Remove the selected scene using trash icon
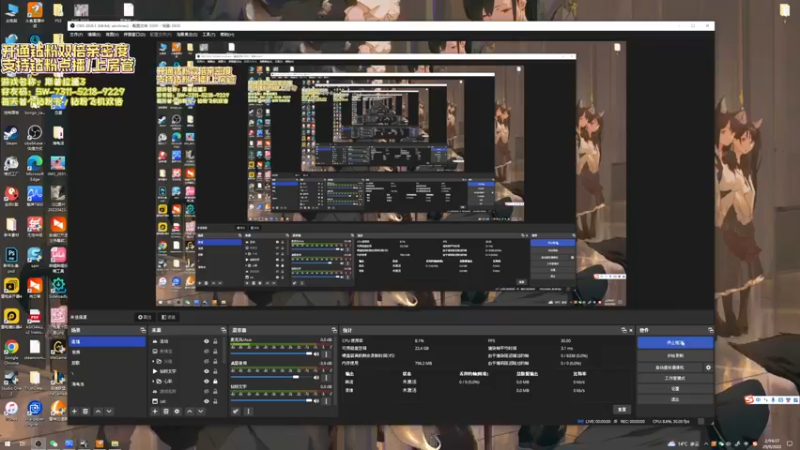 pos(86,411)
